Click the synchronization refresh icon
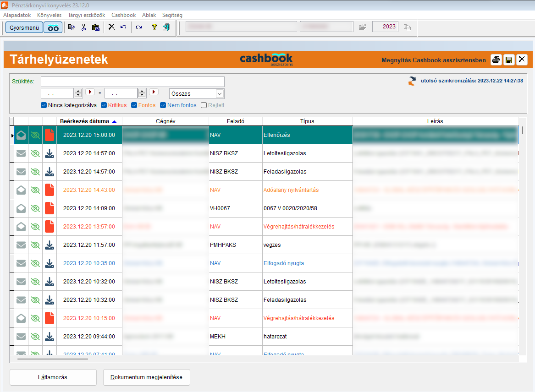This screenshot has width=535, height=392. tap(412, 81)
